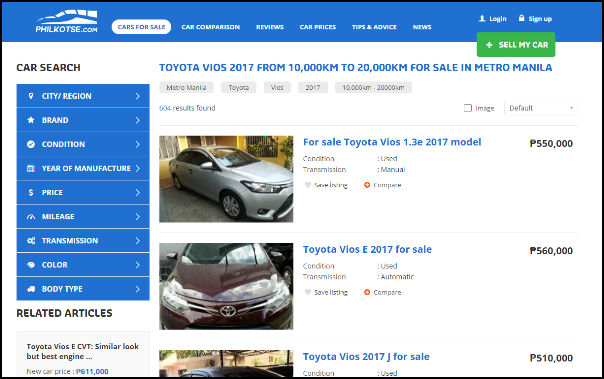The height and width of the screenshot is (379, 604).
Task: Click the Login link text
Action: (x=498, y=18)
